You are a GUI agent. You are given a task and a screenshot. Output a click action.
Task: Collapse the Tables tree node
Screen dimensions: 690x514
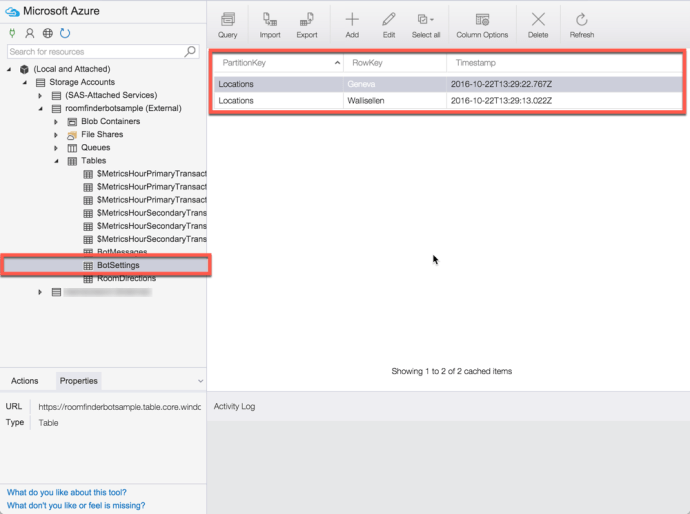point(56,161)
